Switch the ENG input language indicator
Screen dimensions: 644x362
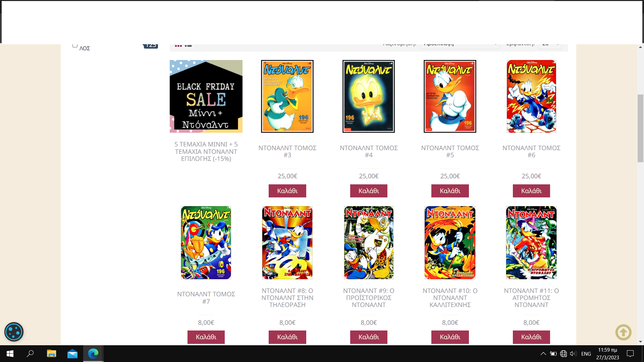[586, 354]
